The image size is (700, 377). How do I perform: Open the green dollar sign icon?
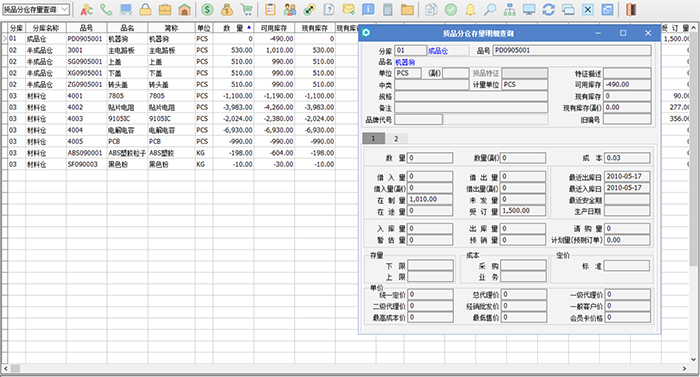click(x=207, y=9)
